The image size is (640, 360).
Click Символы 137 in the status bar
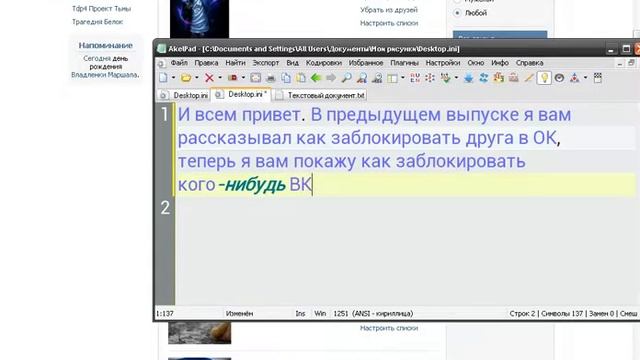tap(562, 313)
